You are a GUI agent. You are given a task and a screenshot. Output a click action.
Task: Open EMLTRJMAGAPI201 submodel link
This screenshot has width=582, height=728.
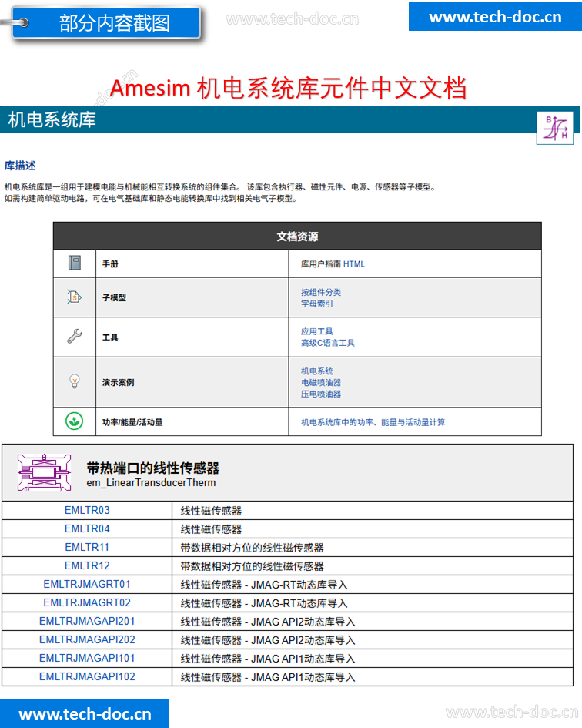pyautogui.click(x=87, y=621)
